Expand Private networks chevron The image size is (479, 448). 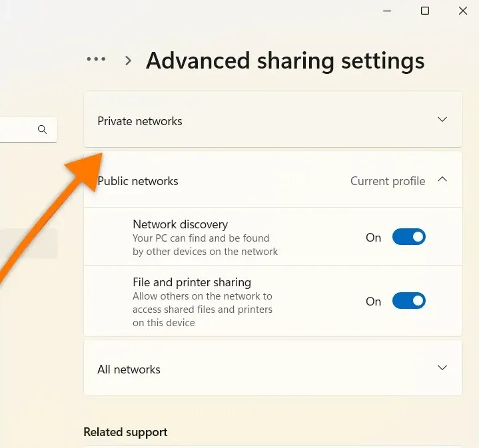click(442, 119)
